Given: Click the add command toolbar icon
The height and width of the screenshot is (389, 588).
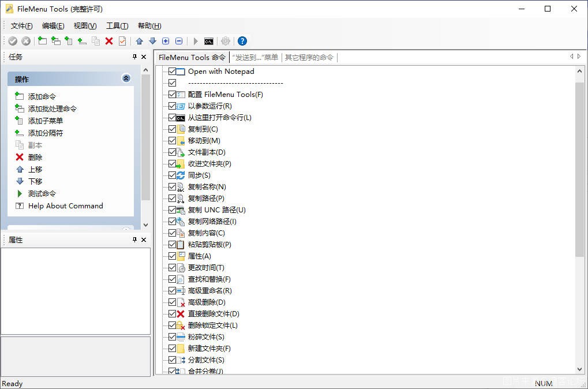Looking at the screenshot, I should click(42, 41).
